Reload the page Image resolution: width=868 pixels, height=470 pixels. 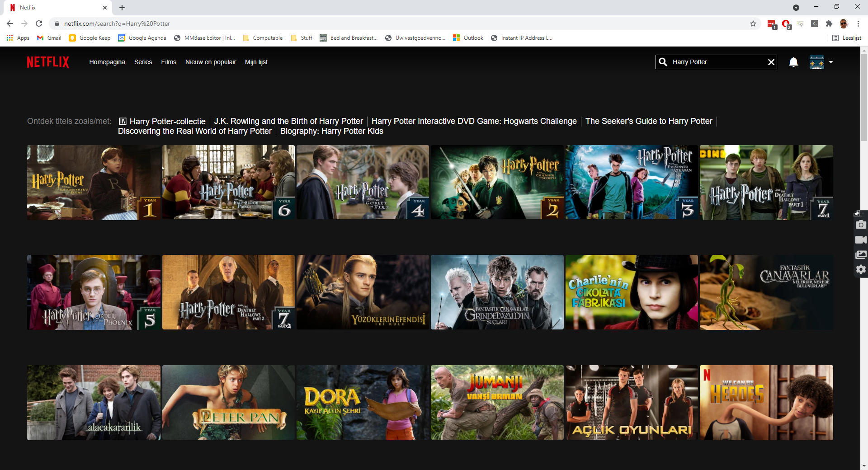(x=39, y=23)
